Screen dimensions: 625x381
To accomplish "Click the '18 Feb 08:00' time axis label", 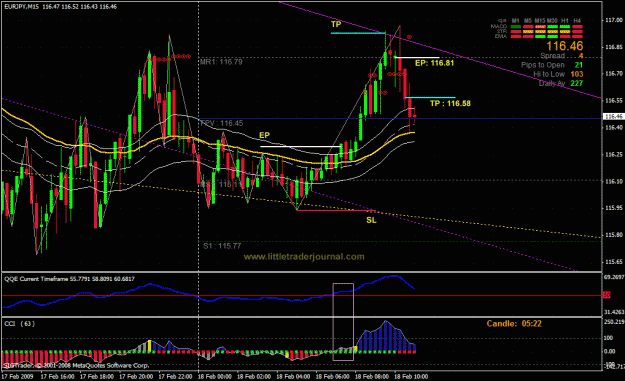I will [372, 377].
